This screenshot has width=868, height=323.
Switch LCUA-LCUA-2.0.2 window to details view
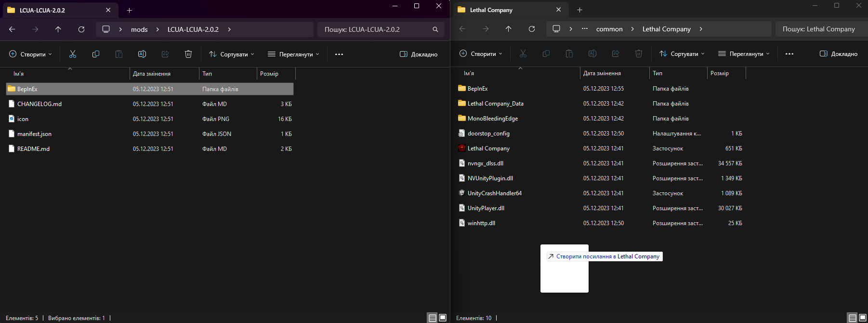pyautogui.click(x=433, y=318)
